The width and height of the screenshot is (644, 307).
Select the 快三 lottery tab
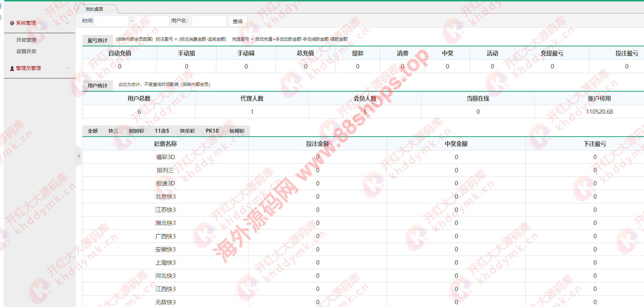113,131
